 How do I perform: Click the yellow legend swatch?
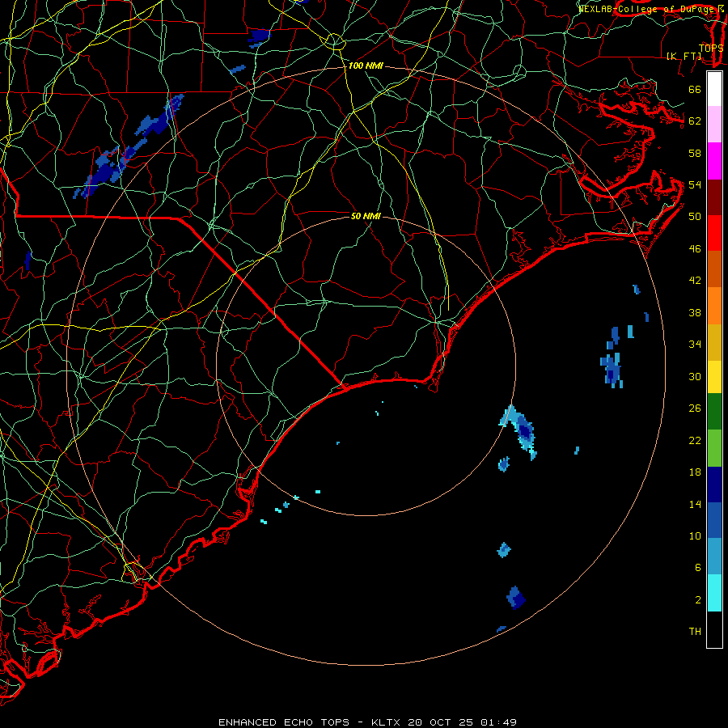714,377
